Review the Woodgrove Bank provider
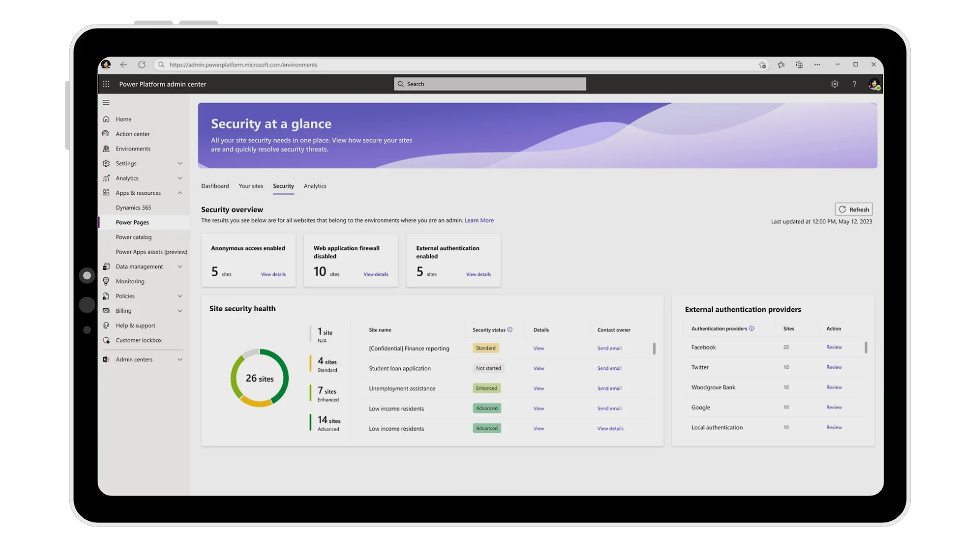Viewport: 980px width, 551px height. click(834, 387)
